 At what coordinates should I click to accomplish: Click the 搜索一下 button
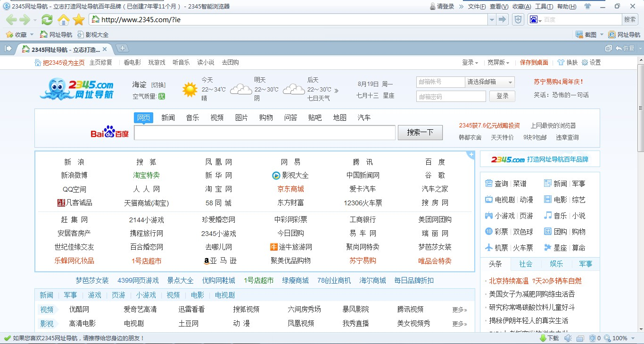[x=420, y=133]
